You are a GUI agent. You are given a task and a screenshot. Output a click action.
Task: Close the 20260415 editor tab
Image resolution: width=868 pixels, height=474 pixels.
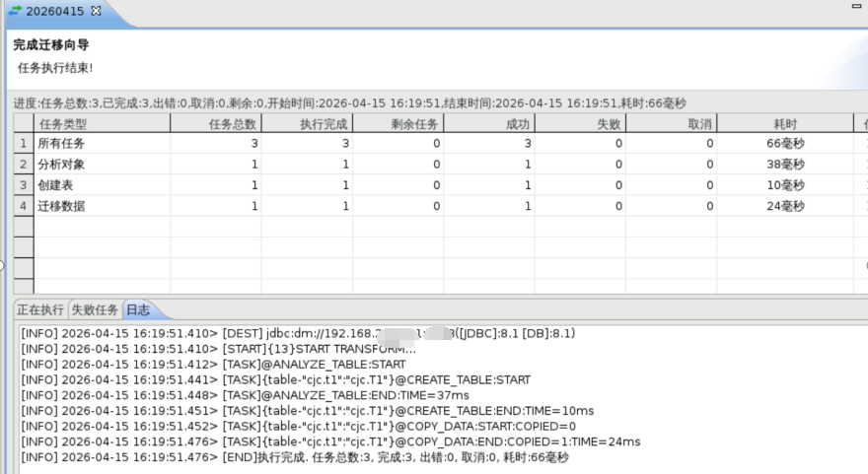pyautogui.click(x=97, y=11)
